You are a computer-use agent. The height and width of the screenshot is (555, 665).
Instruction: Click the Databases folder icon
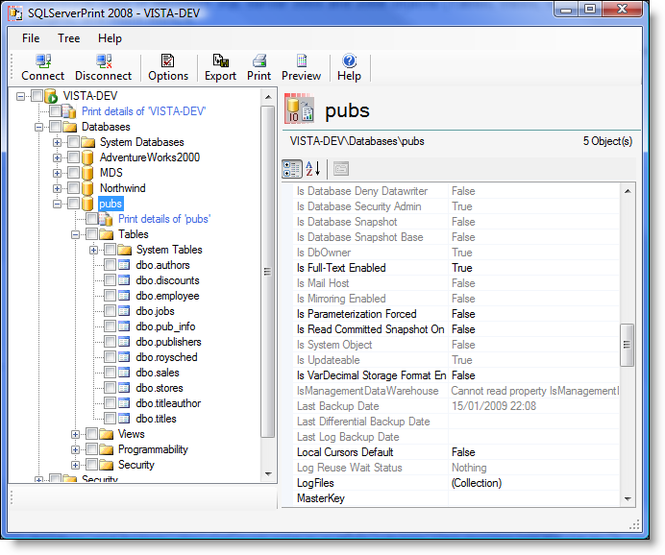(x=70, y=127)
